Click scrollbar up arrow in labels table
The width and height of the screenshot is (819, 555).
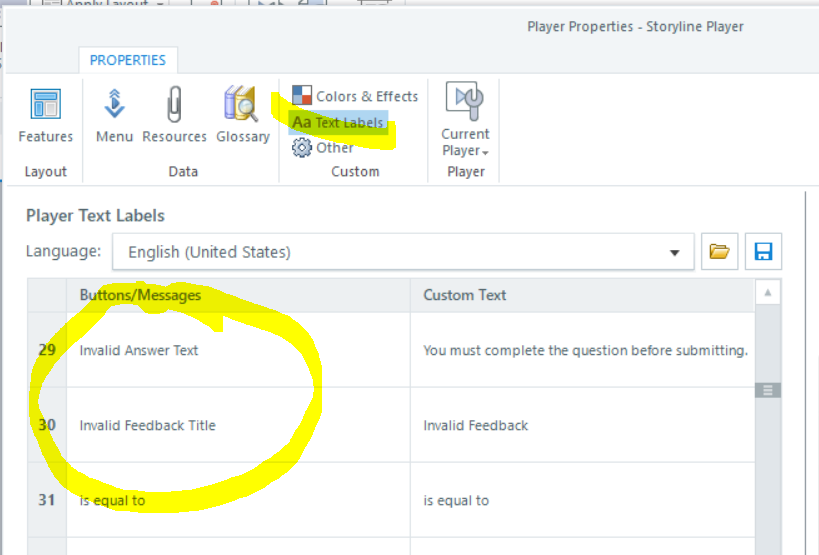point(768,294)
